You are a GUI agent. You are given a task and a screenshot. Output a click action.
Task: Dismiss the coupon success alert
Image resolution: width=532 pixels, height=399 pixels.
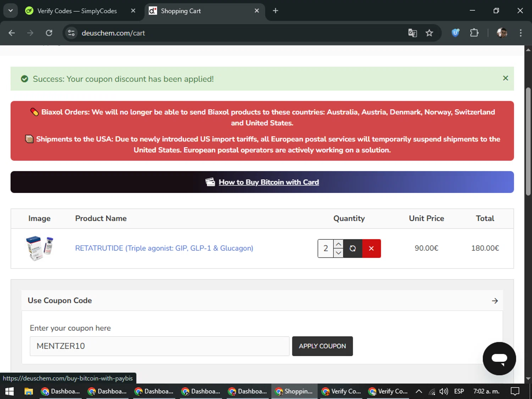click(x=505, y=78)
